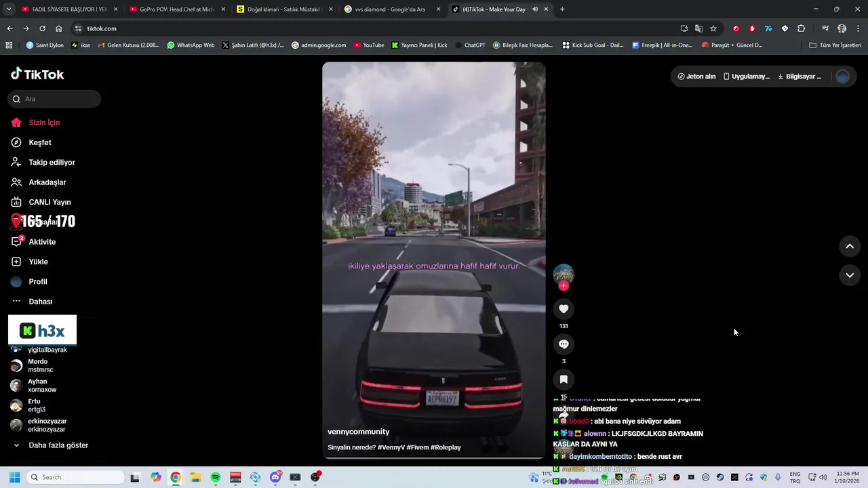Image resolution: width=868 pixels, height=488 pixels.
Task: Open the Chrome extensions puzzle menu
Action: (801, 28)
